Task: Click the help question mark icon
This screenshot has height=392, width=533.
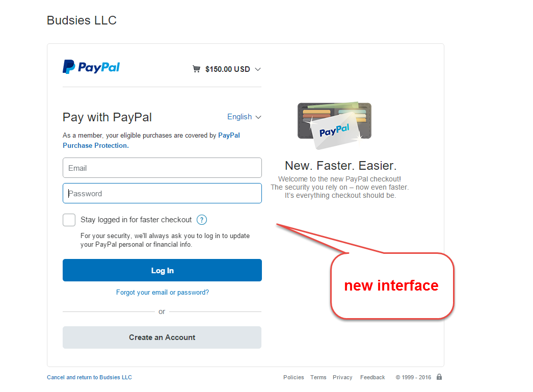Action: click(202, 220)
